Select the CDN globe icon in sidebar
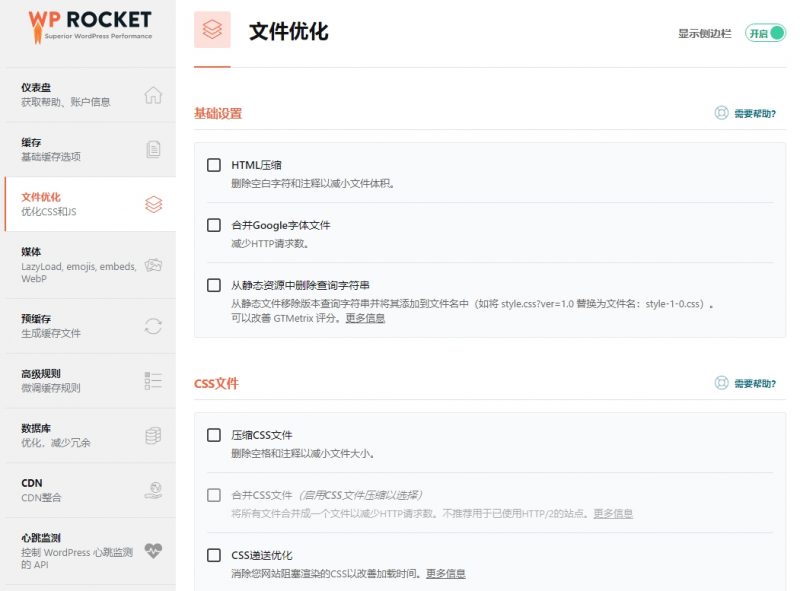800x591 pixels. pos(154,490)
